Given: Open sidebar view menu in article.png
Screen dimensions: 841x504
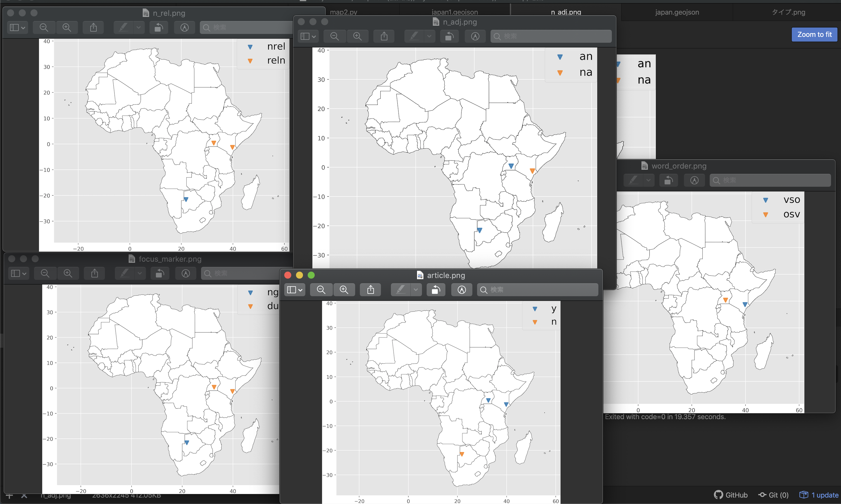Looking at the screenshot, I should (x=294, y=290).
